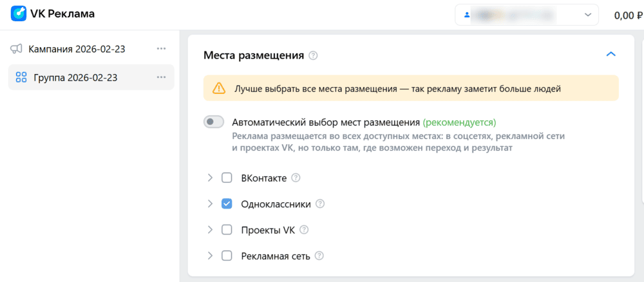The width and height of the screenshot is (644, 282).
Task: Check the ВКонтакте checkbox
Action: [227, 178]
